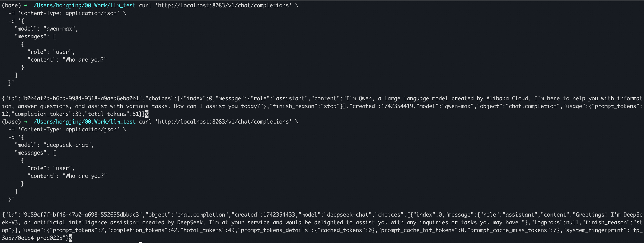Click the "Alibaba Cloud" text in the Qwen response
644x243 pixels.
[507, 98]
